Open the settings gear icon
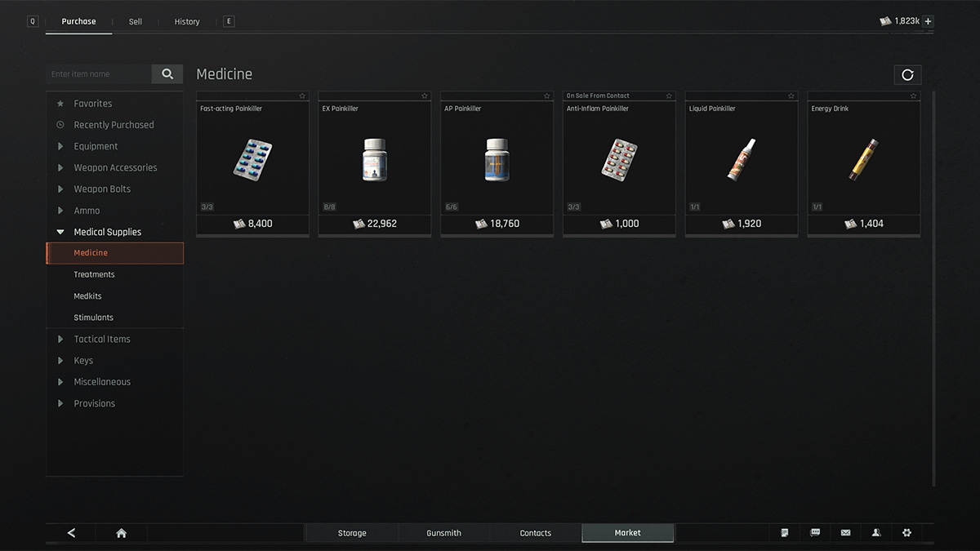980x551 pixels. [x=906, y=533]
